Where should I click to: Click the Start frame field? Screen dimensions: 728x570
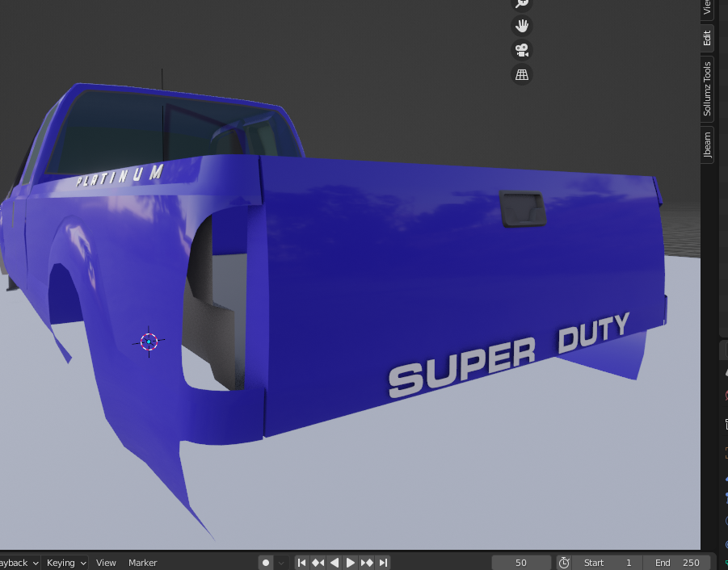[608, 563]
